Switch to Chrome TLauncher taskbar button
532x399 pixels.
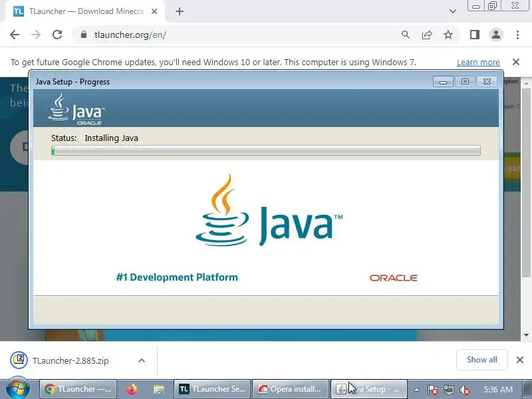pyautogui.click(x=78, y=389)
